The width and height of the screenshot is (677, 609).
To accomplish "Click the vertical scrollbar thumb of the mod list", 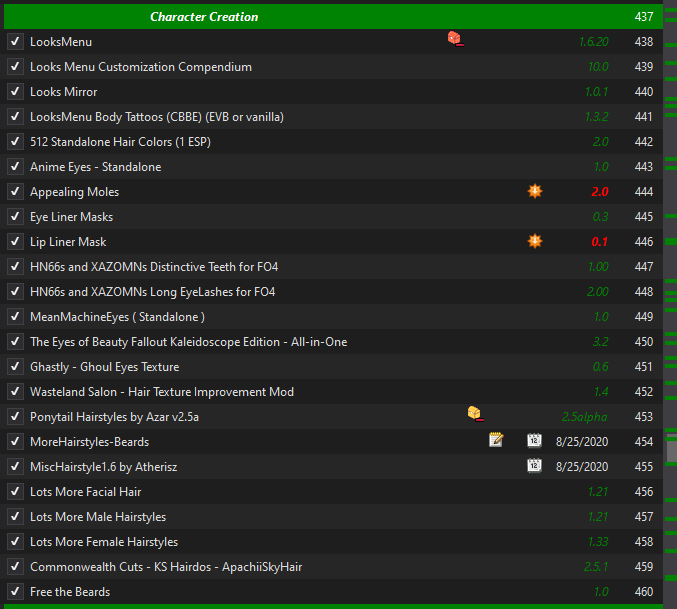I will (x=672, y=449).
